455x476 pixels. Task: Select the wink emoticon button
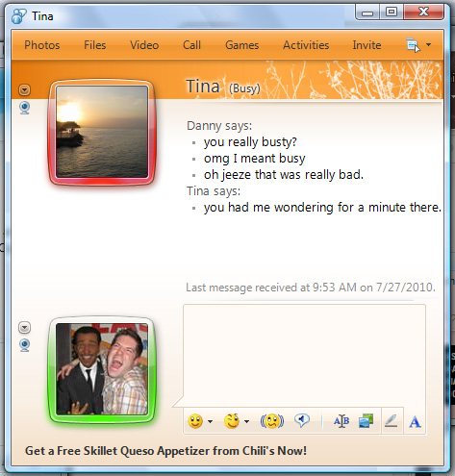pyautogui.click(x=232, y=421)
